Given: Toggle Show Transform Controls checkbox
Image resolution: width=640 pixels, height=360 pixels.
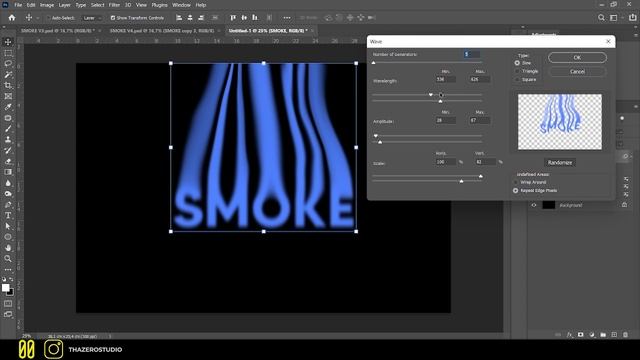Looking at the screenshot, I should (x=113, y=18).
